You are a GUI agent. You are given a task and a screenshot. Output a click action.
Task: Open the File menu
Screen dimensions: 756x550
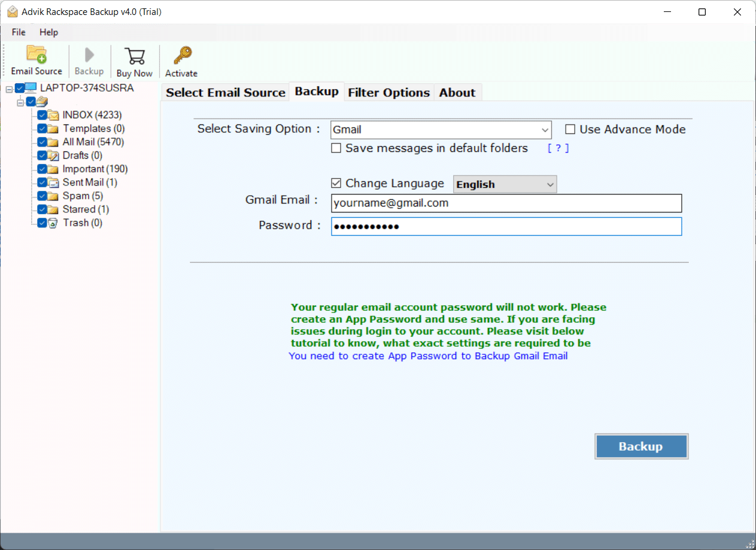click(19, 32)
